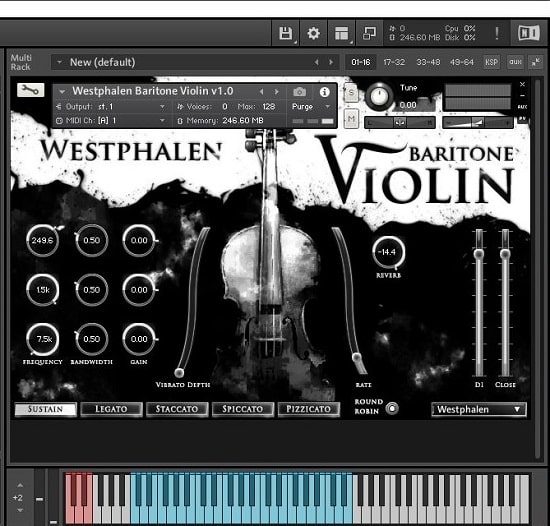Select the Spiccato articulation
Image resolution: width=550 pixels, height=526 pixels.
point(242,409)
